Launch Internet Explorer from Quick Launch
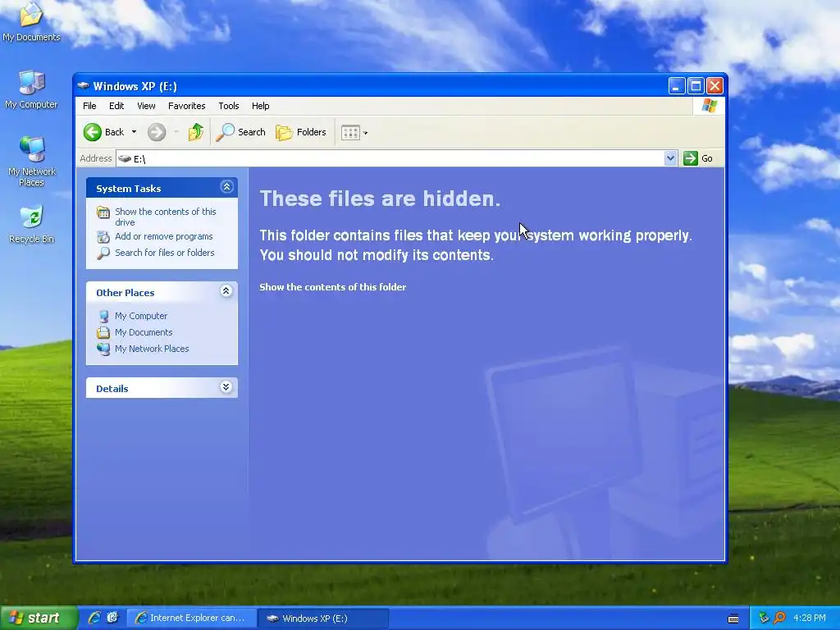Screen dimensions: 840x630 [94, 618]
